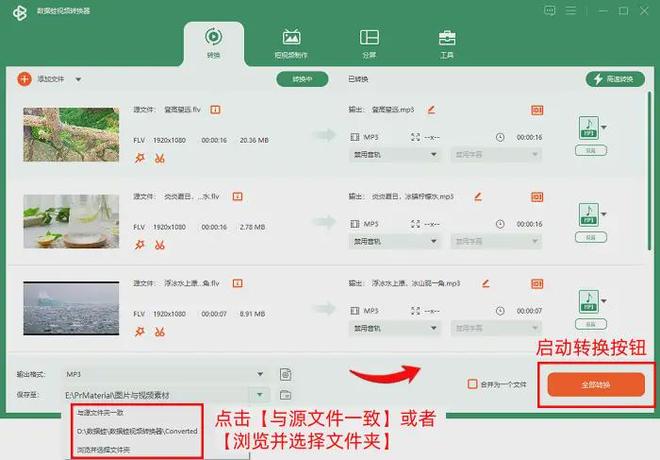Click settings button under first MP3 icon
The height and width of the screenshot is (460, 660).
(x=591, y=150)
